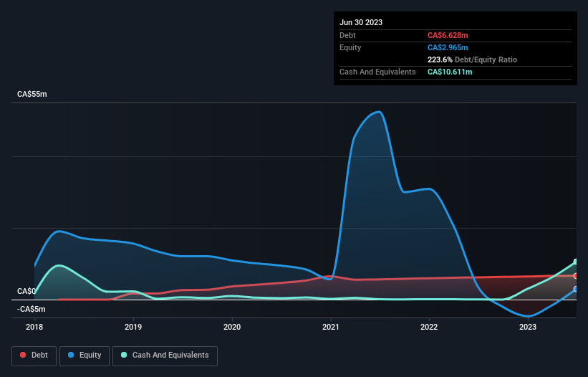Click the blue Equity end-point marker
Screen dimensions: 588x377
coord(576,290)
